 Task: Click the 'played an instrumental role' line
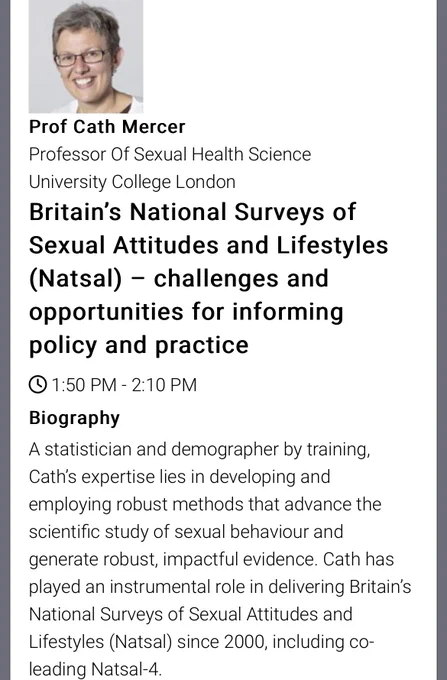(x=220, y=587)
